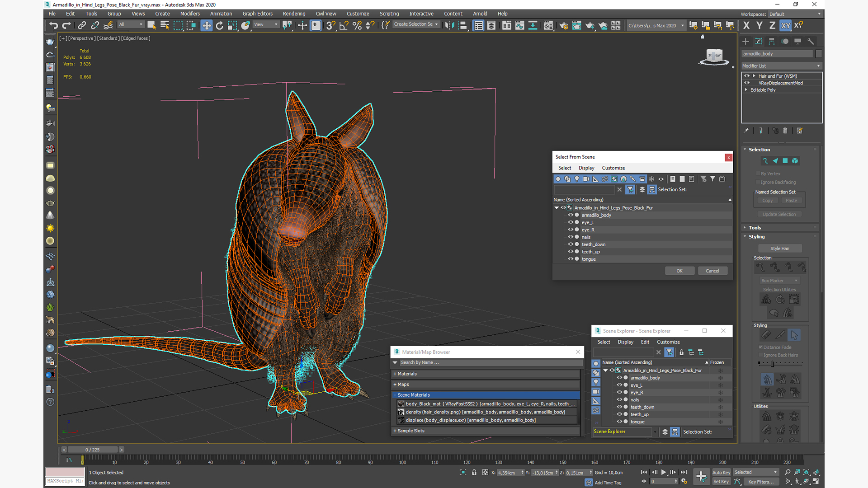868x488 pixels.
Task: Open Render Setup teapot icon
Action: (x=564, y=25)
